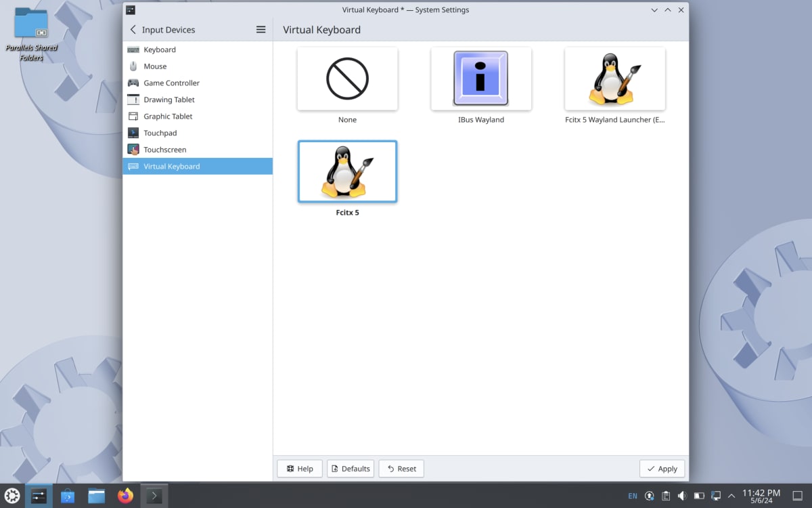Maximize the System Settings window
This screenshot has width=812, height=508.
[x=668, y=10]
